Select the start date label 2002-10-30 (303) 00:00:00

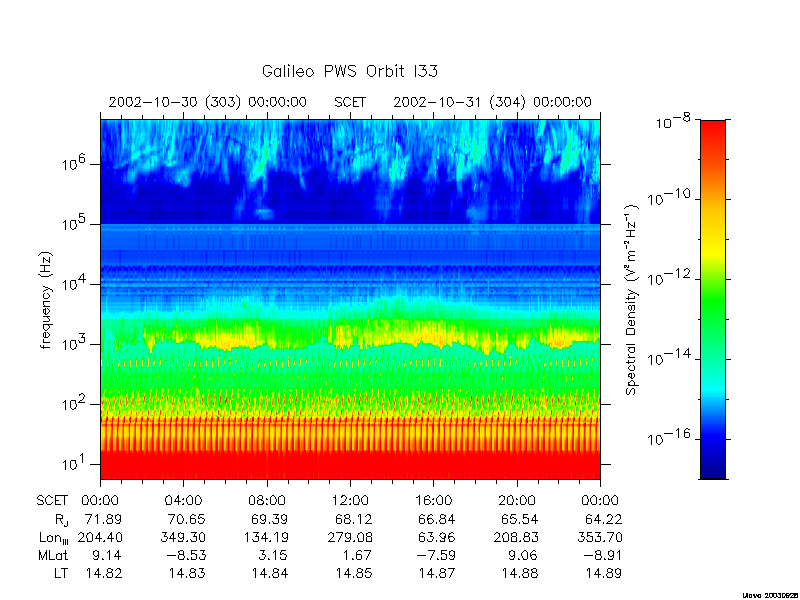click(x=208, y=103)
